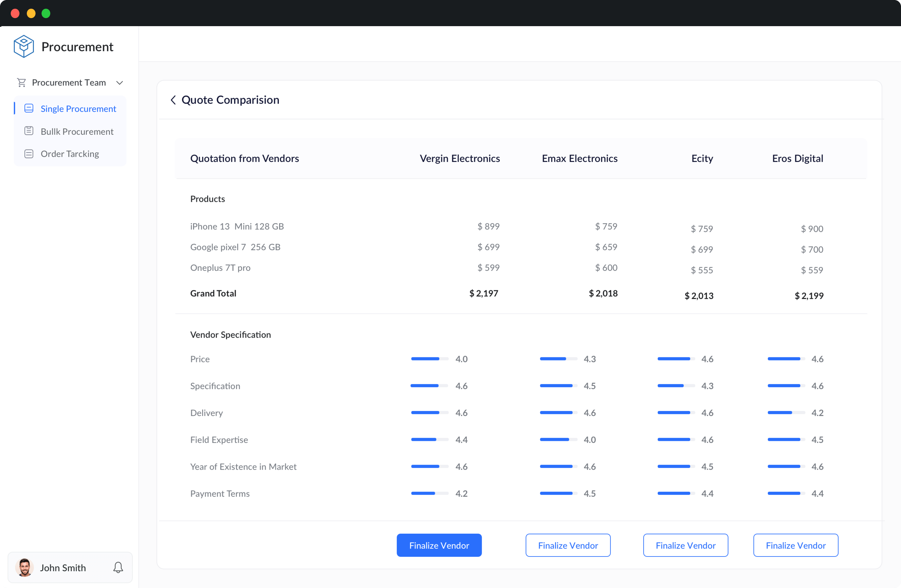Click John Smith's profile avatar
The height and width of the screenshot is (588, 901).
click(x=24, y=568)
